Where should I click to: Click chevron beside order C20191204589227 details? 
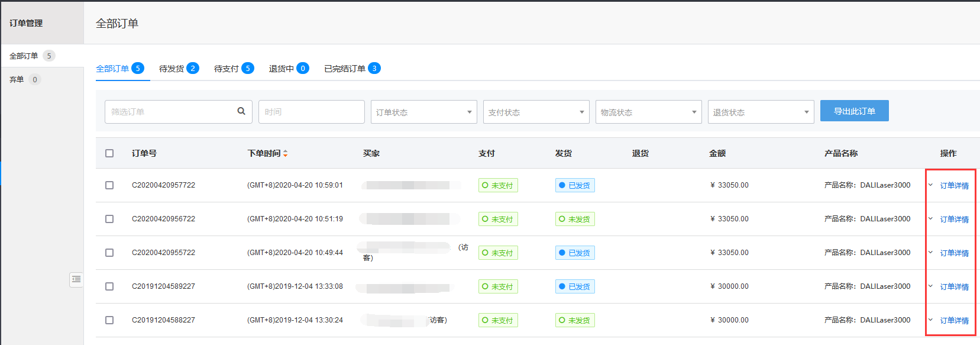pyautogui.click(x=930, y=286)
